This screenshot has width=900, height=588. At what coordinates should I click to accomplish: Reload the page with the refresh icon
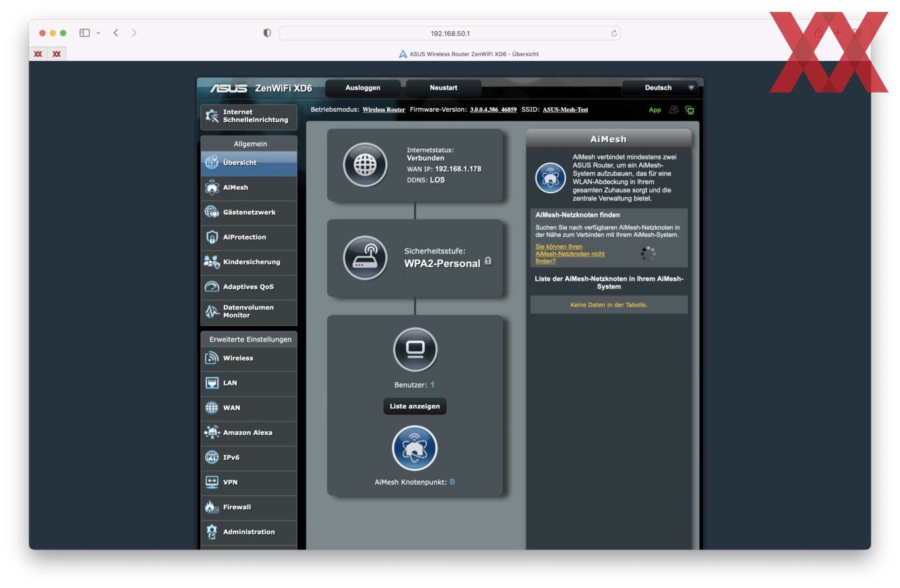614,33
